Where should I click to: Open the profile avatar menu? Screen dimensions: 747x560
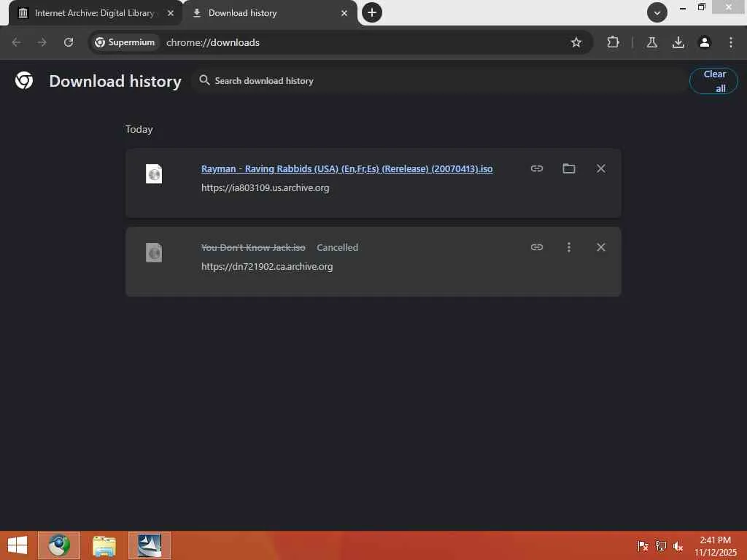click(x=704, y=42)
